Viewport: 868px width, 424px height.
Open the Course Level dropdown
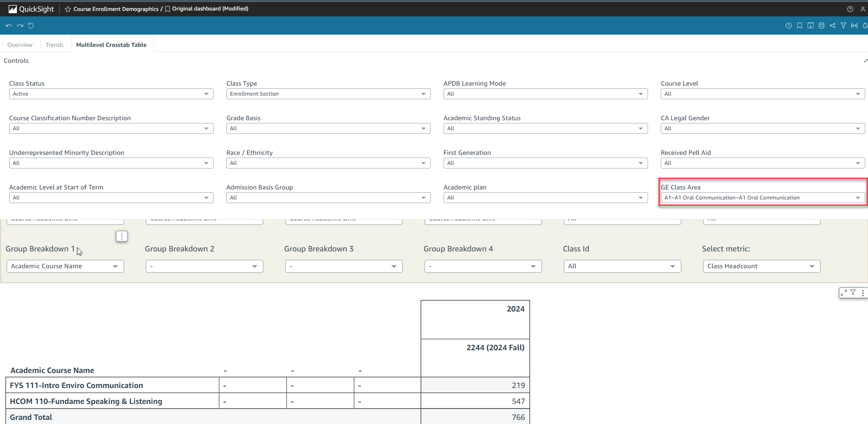(763, 94)
